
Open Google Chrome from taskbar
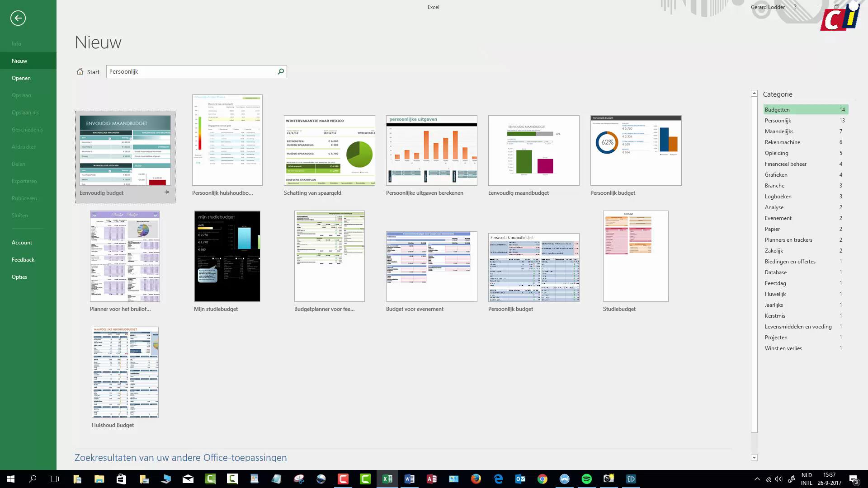[x=542, y=479]
